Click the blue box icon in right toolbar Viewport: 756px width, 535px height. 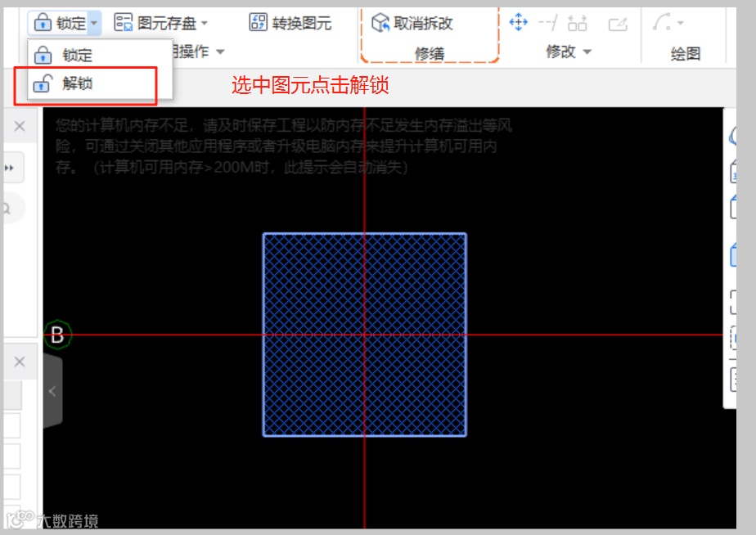click(733, 254)
